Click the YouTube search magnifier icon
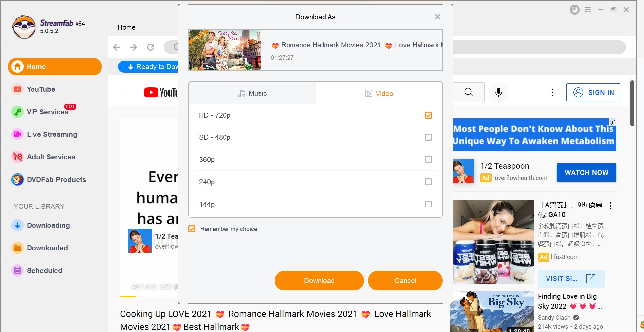Image resolution: width=644 pixels, height=332 pixels. [469, 92]
